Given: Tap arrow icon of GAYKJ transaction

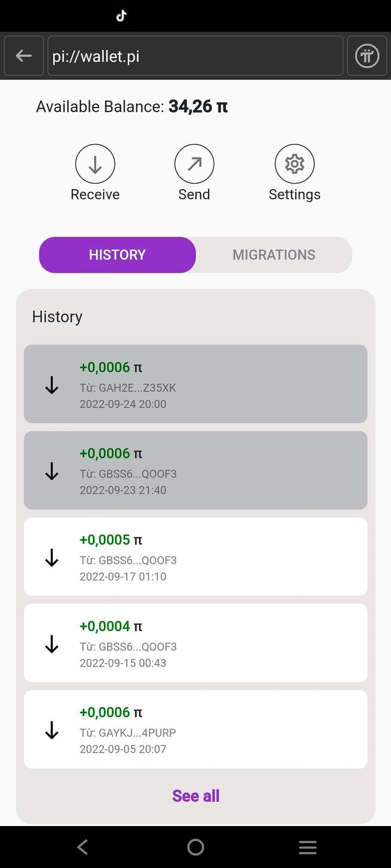Looking at the screenshot, I should [52, 730].
